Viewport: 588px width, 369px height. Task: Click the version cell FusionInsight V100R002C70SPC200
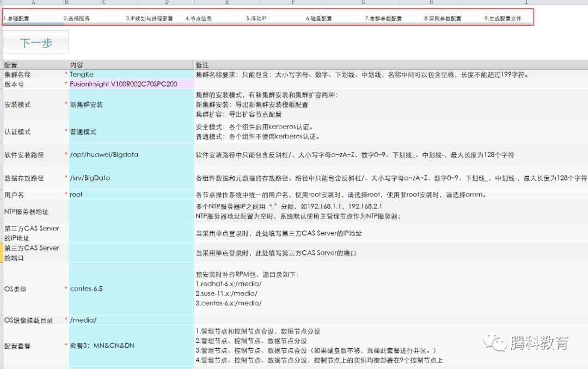[131, 84]
